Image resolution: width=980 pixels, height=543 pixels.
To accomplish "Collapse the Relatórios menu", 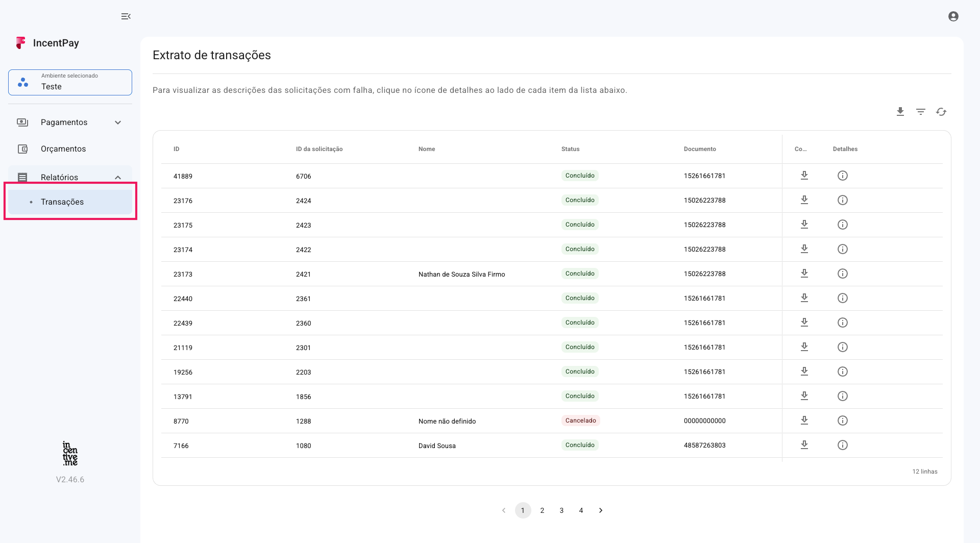I will 70,177.
